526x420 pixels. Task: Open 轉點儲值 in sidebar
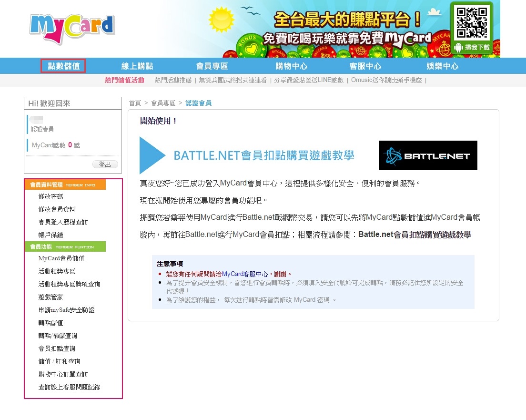coord(51,323)
